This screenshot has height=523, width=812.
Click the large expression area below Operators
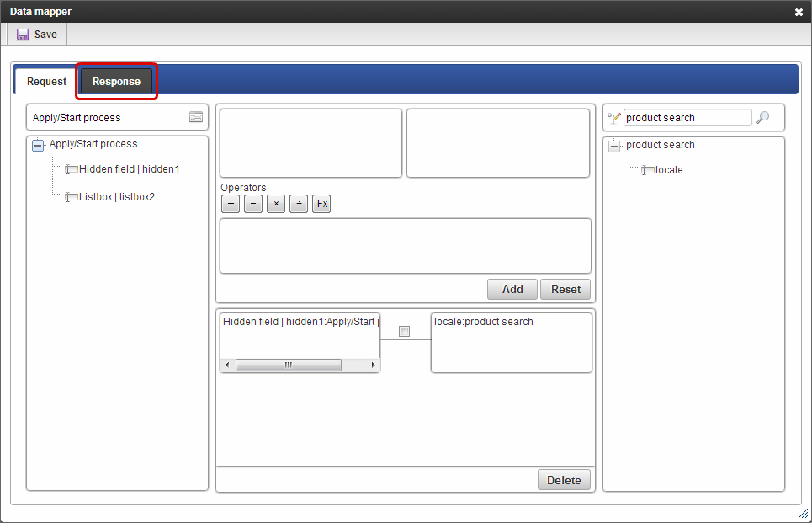(x=406, y=246)
